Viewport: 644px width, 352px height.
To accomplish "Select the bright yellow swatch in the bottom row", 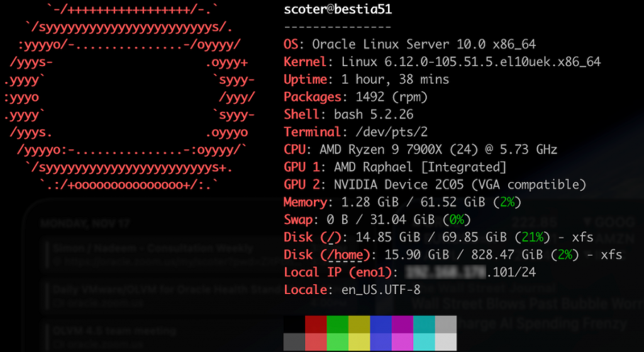I will (x=359, y=342).
